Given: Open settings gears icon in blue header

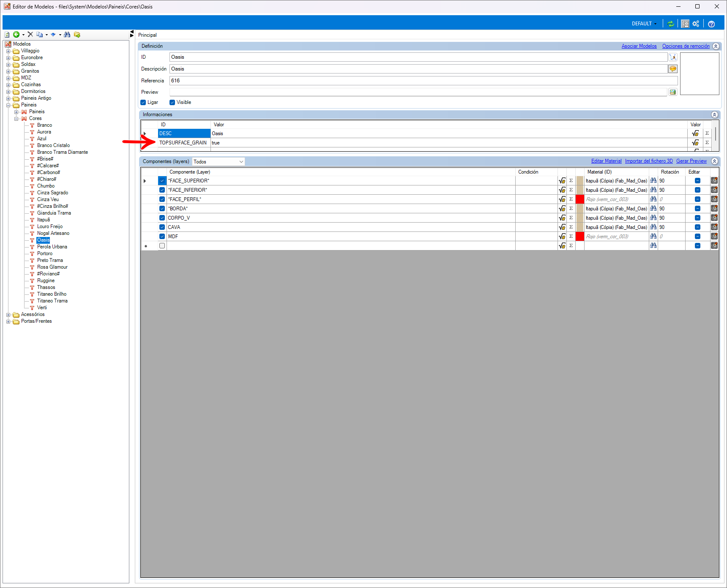Looking at the screenshot, I should 696,24.
